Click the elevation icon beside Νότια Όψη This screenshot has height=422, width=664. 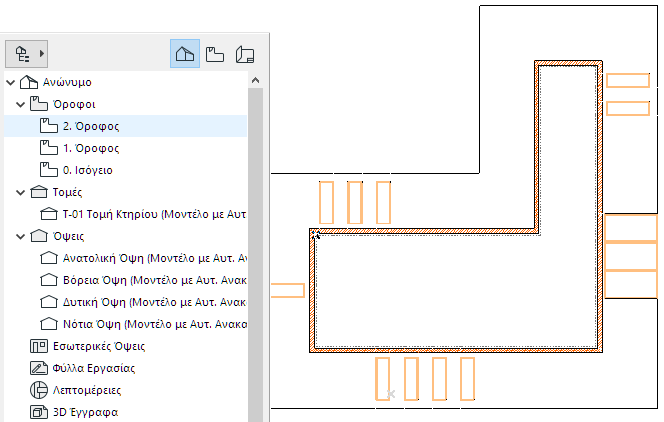click(x=49, y=324)
